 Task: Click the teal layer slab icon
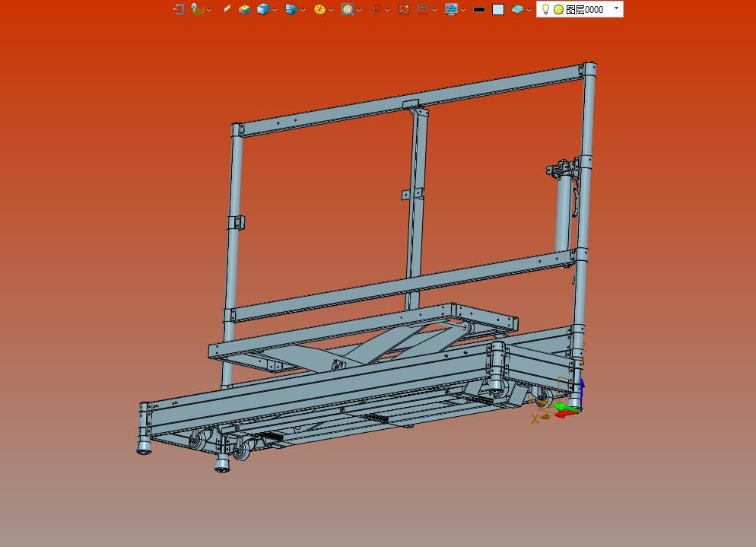517,9
